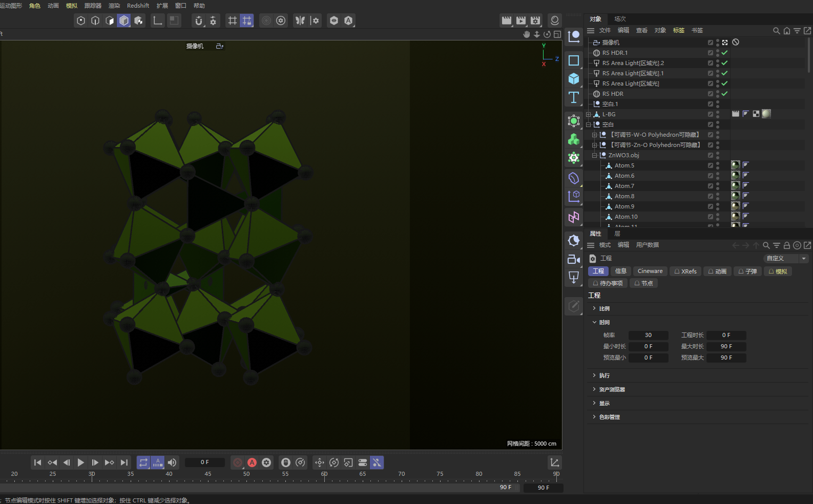Select the Points mode icon in top toolbar
This screenshot has width=813, height=504.
click(81, 20)
